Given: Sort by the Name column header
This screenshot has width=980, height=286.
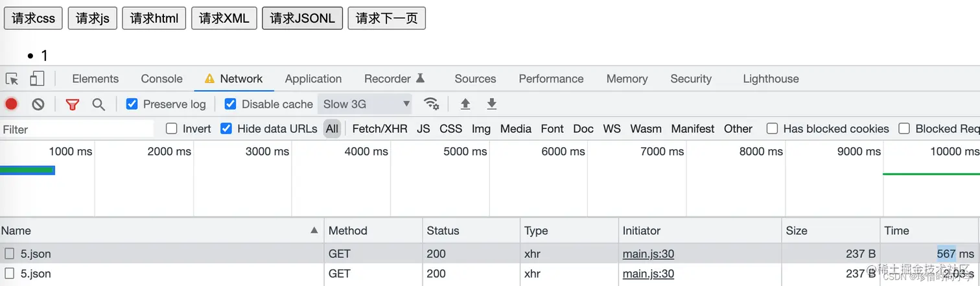Looking at the screenshot, I should click(x=161, y=230).
